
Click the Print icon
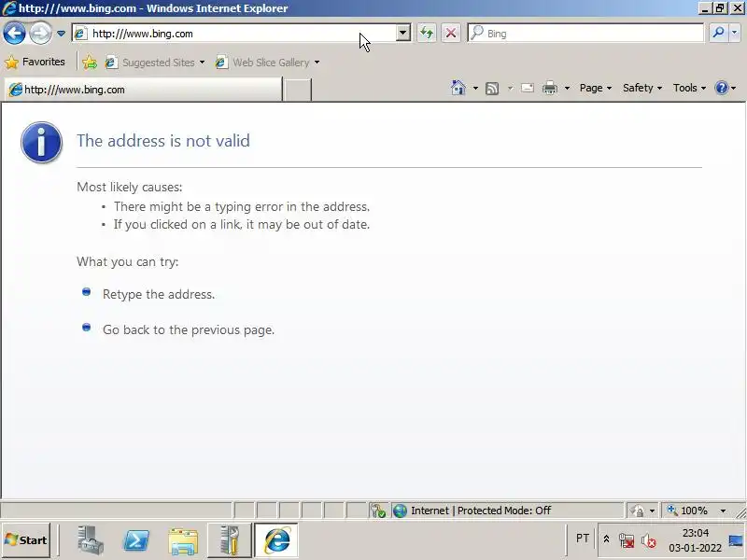point(550,88)
